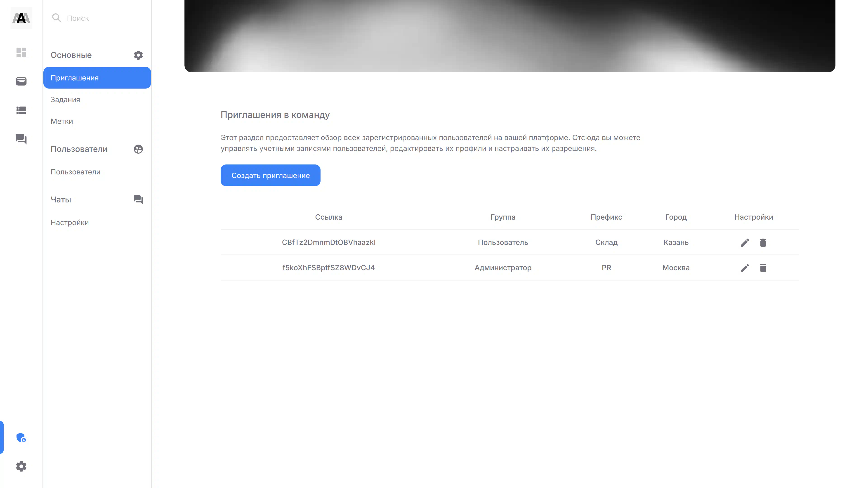Click the Казань city cell

(x=676, y=242)
